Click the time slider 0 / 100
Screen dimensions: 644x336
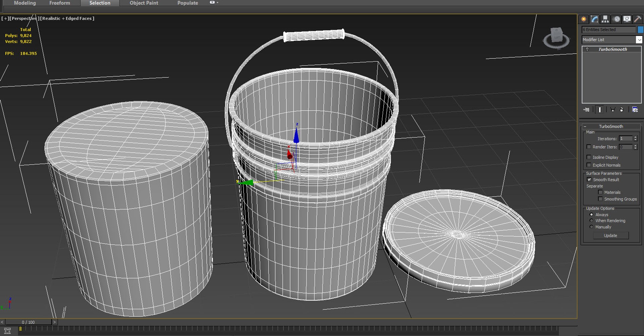(x=28, y=322)
